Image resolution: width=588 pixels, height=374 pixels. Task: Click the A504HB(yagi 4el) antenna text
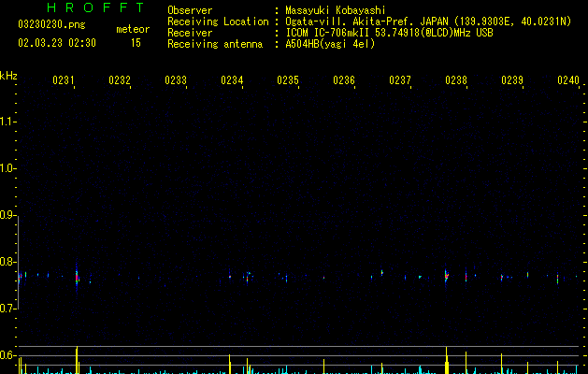pyautogui.click(x=330, y=44)
